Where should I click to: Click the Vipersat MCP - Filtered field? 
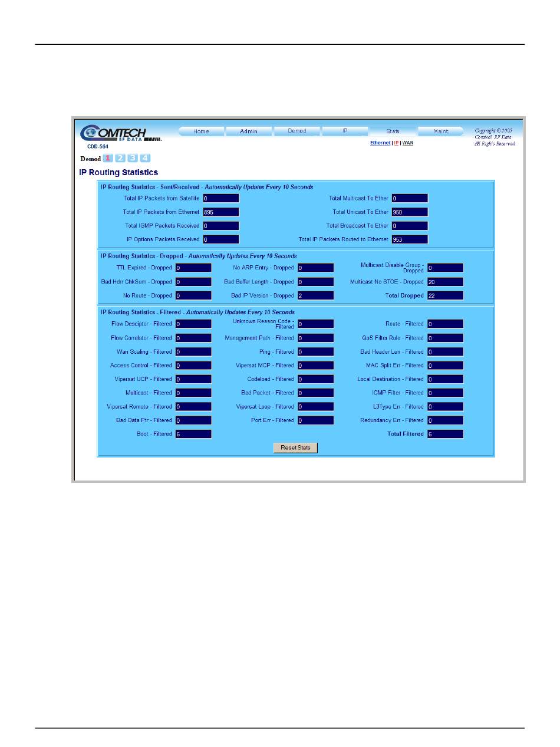click(x=315, y=366)
